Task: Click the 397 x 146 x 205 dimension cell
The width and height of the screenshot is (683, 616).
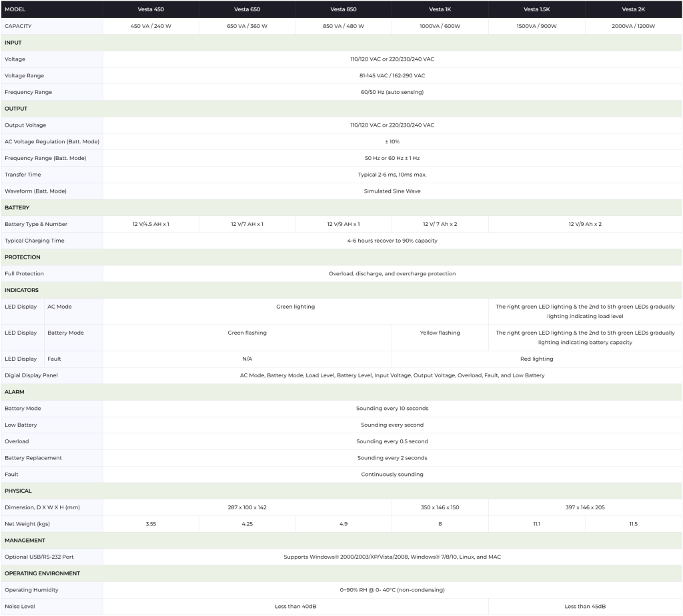Action: pyautogui.click(x=585, y=507)
